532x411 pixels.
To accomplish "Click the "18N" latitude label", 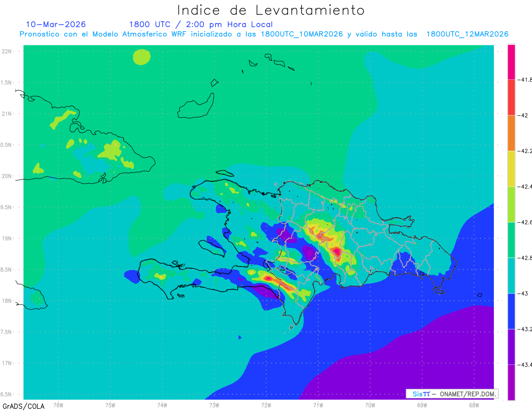I will [7, 301].
